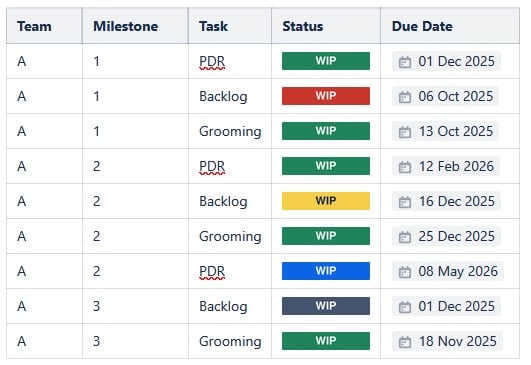Click calendar icon beside 08 May 2026
Screen dimensions: 531x365
coord(405,272)
